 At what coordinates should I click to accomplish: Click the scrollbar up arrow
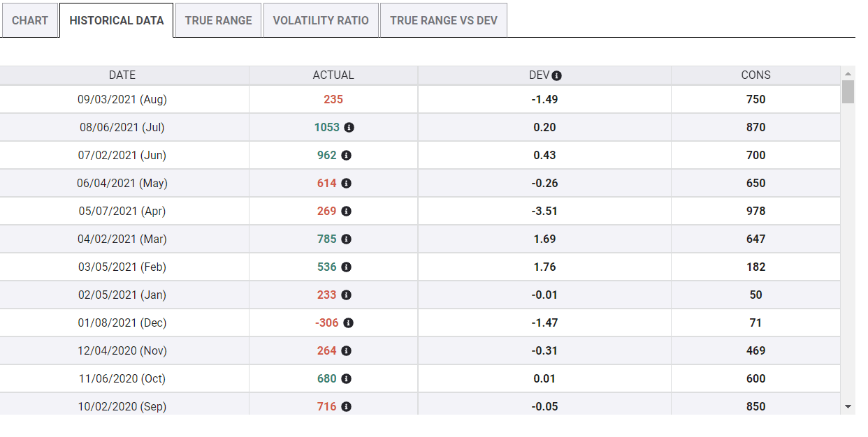pos(848,73)
